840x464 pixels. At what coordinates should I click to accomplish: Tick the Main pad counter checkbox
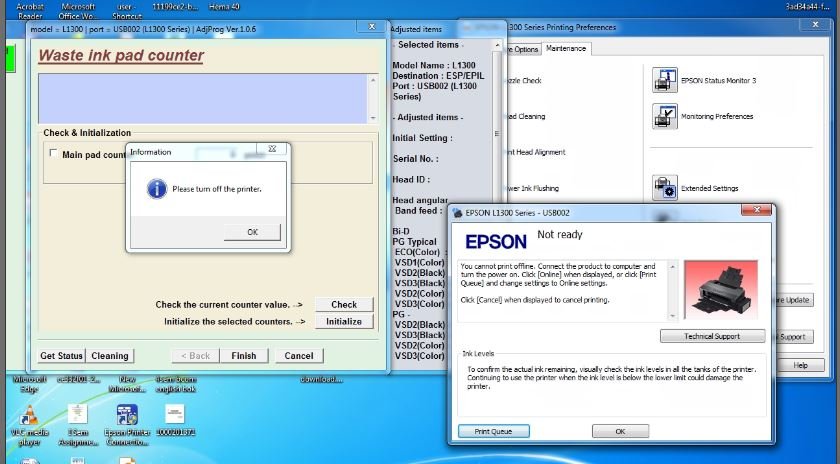tap(53, 153)
